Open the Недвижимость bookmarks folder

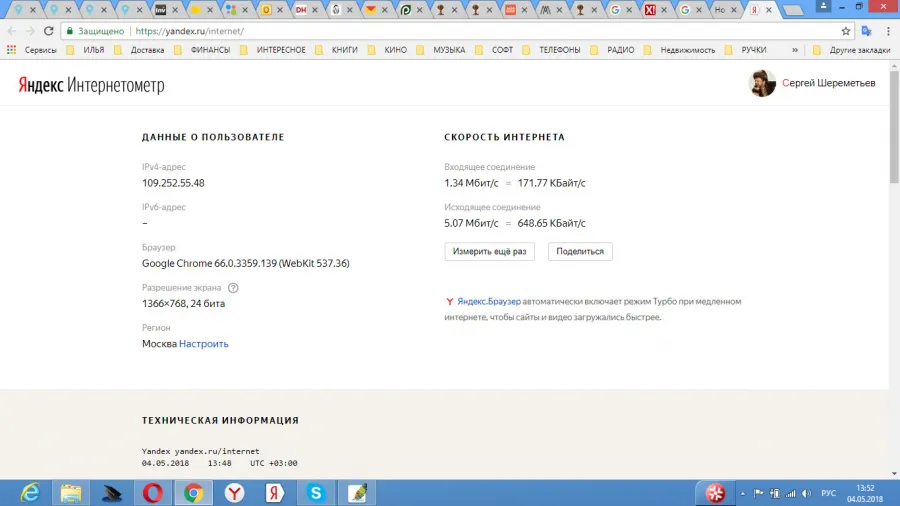(680, 50)
